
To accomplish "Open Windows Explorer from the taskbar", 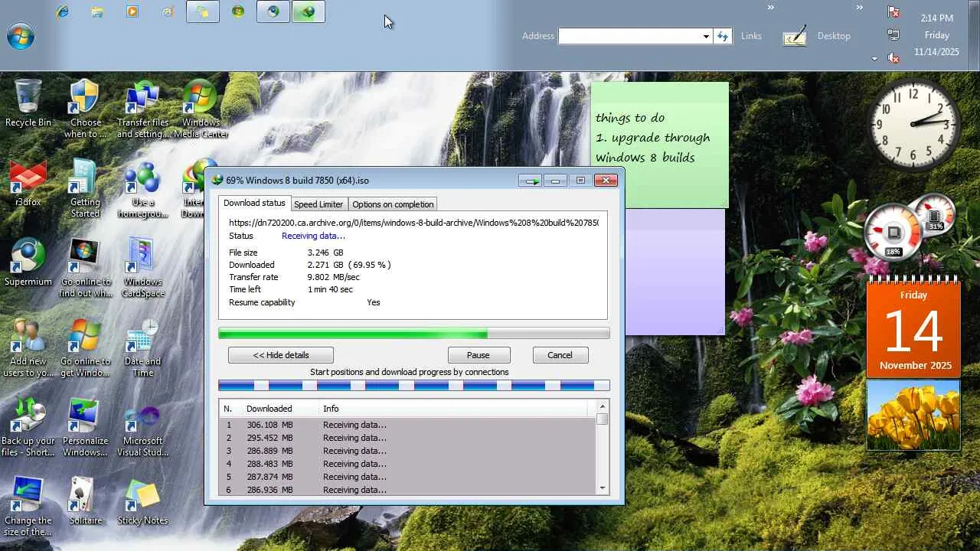I will coord(97,11).
